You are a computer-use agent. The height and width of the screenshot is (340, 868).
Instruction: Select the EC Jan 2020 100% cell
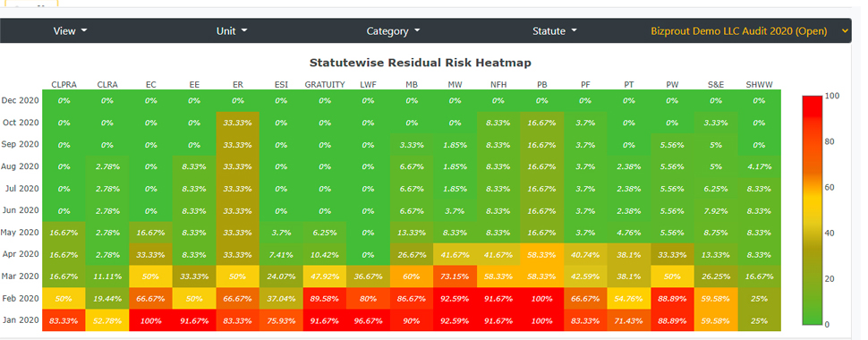point(150,320)
